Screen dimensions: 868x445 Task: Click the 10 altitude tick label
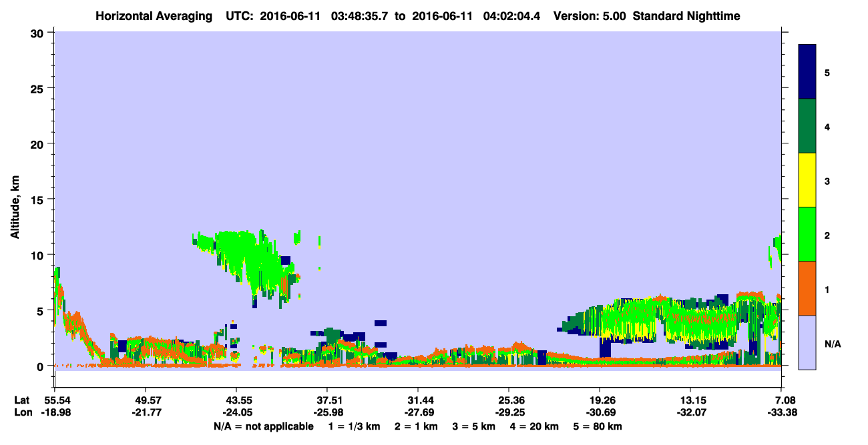click(39, 255)
